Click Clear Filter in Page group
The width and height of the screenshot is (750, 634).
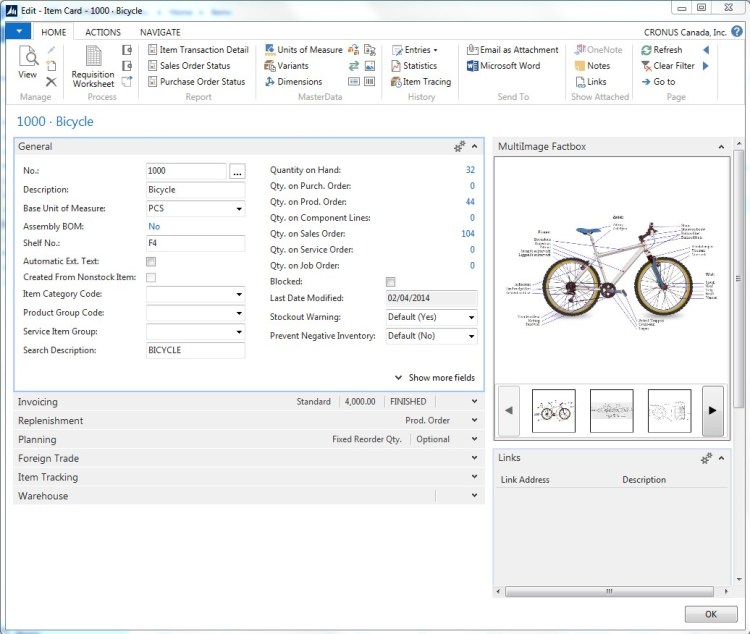pos(668,66)
